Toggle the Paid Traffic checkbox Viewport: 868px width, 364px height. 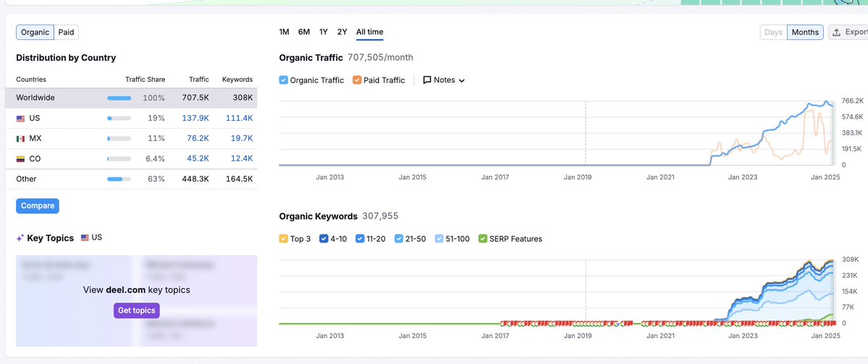tap(357, 80)
